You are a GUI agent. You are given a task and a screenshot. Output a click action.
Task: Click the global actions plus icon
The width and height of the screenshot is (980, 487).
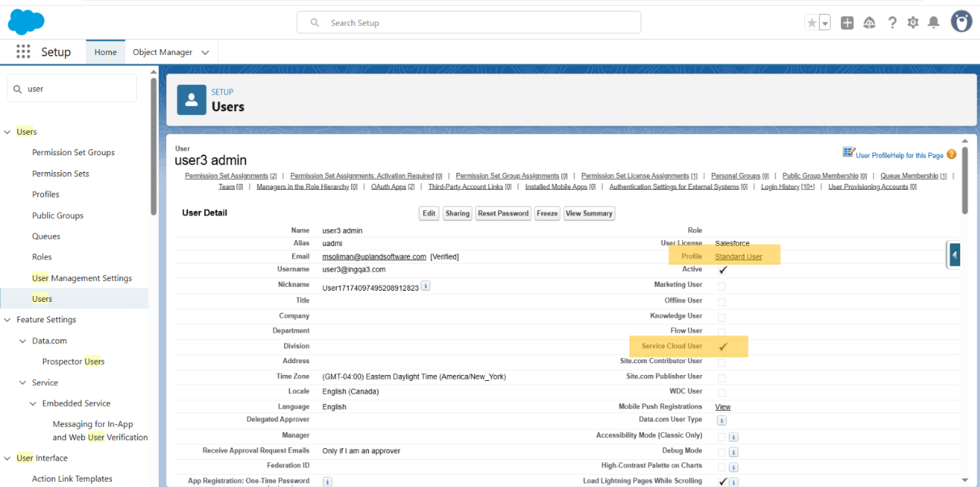(x=847, y=23)
